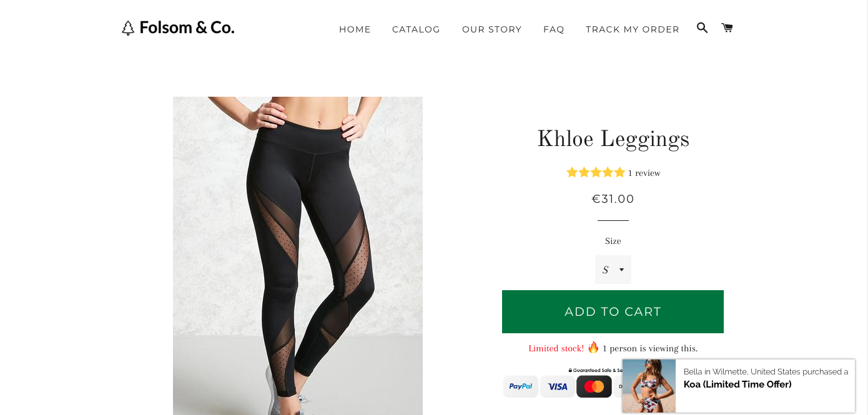Viewport: 868px width, 415px height.
Task: Expand the Size dropdown
Action: [613, 270]
